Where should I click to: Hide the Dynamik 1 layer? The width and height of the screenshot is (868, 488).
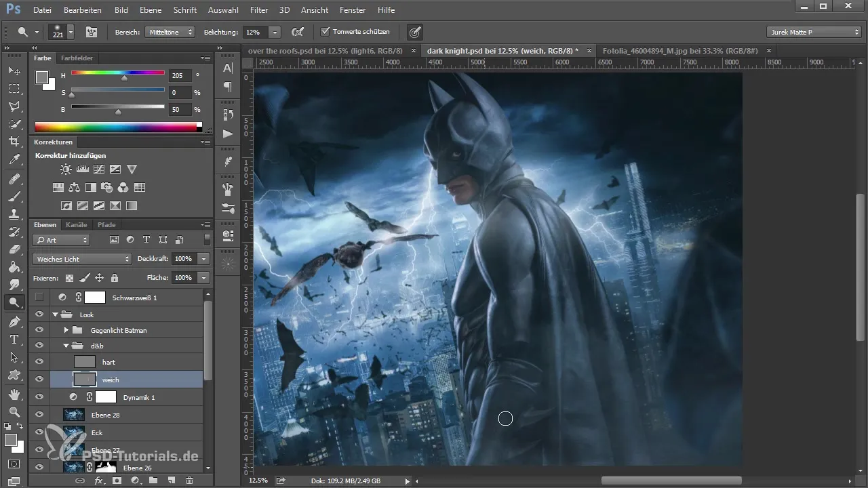[x=39, y=397]
